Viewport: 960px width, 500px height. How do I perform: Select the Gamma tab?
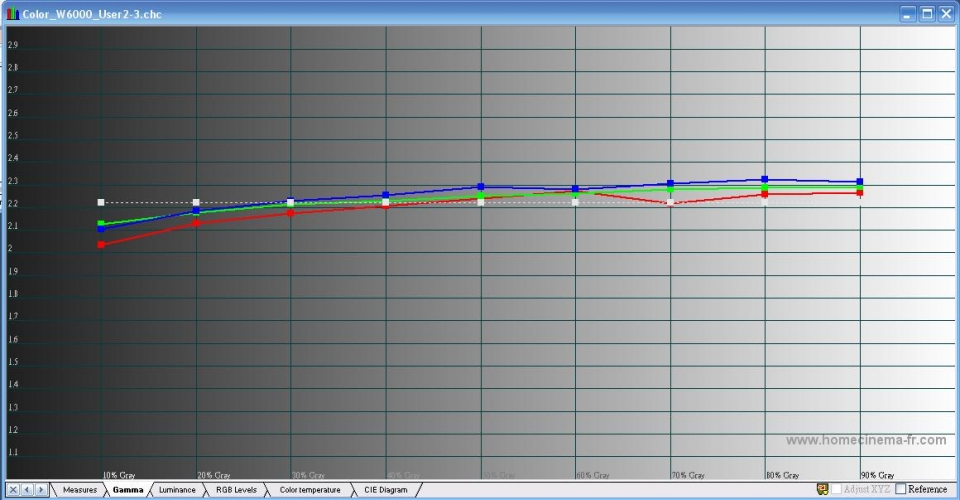pos(127,490)
